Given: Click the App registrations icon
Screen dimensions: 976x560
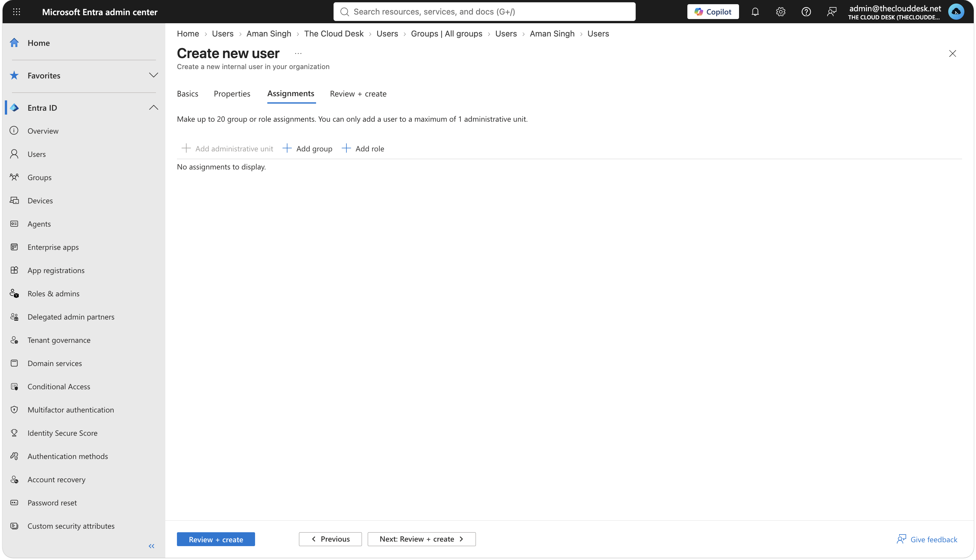Looking at the screenshot, I should point(14,270).
